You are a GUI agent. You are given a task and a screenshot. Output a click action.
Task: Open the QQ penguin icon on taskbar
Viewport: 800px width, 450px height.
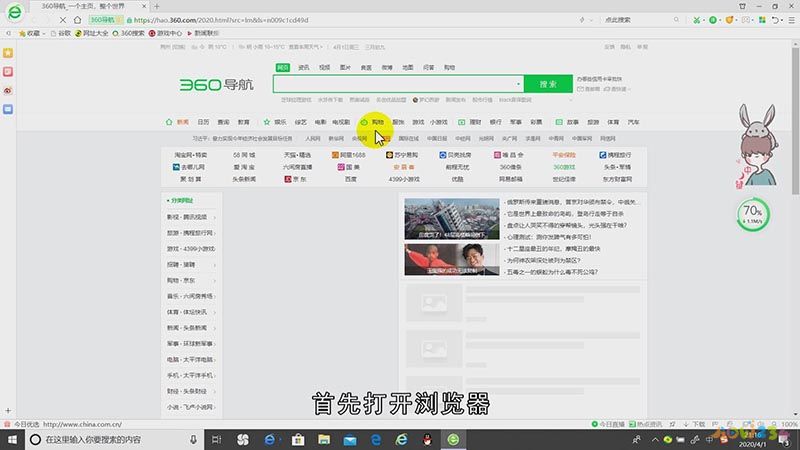428,439
